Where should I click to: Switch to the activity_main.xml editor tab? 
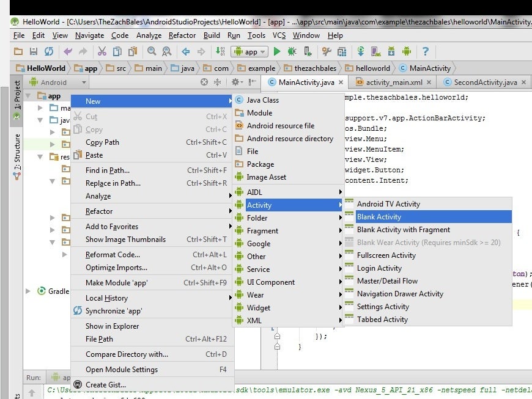coord(394,82)
